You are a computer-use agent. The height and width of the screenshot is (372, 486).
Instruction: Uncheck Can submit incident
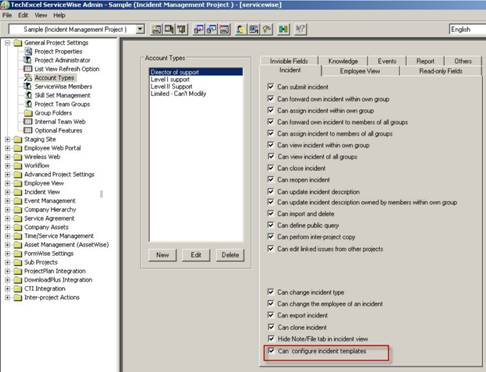[x=271, y=87]
